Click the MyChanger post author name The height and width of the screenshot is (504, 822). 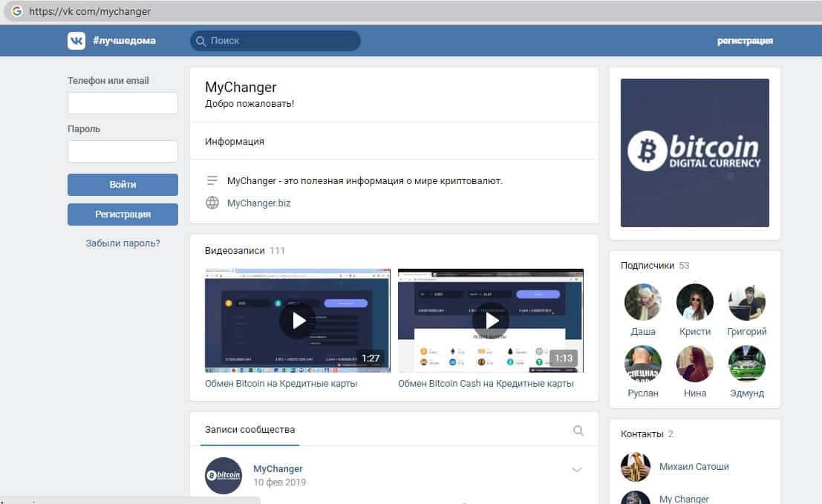(x=278, y=469)
